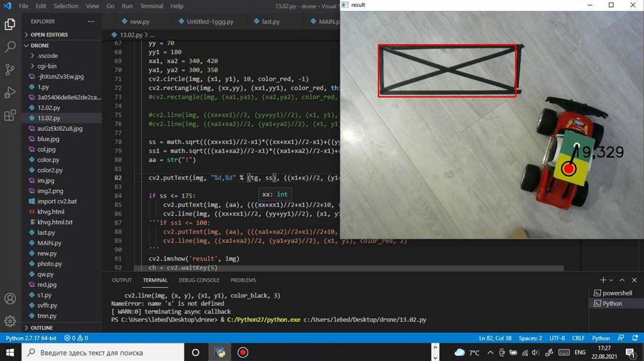Click the Ln 82, Col 38 indicator
Image resolution: width=644 pixels, height=361 pixels.
tap(497, 338)
